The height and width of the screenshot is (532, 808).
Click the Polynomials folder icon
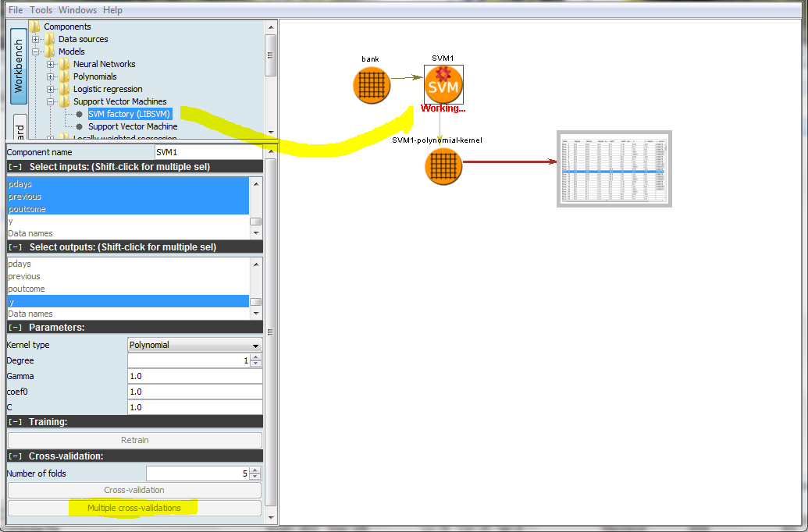pos(65,76)
